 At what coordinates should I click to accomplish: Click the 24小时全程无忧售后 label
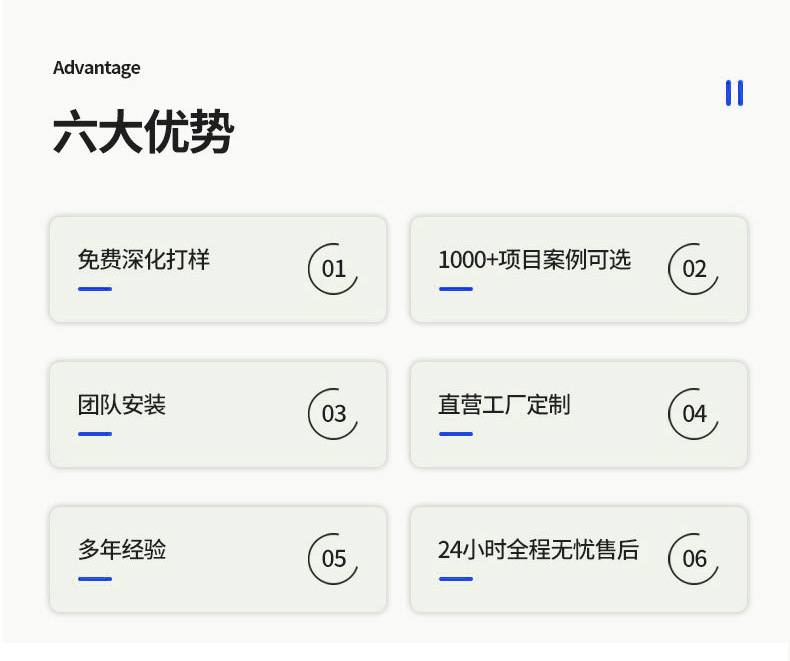538,550
